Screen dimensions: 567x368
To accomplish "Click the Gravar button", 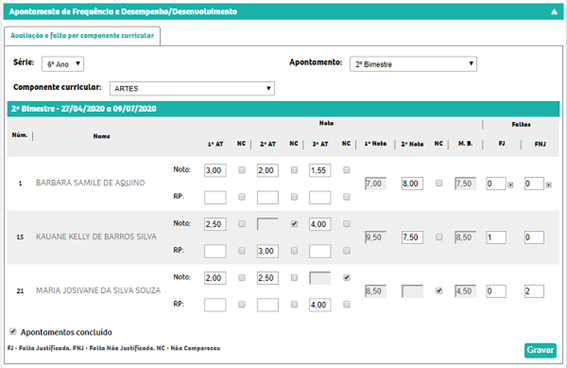I will point(540,350).
